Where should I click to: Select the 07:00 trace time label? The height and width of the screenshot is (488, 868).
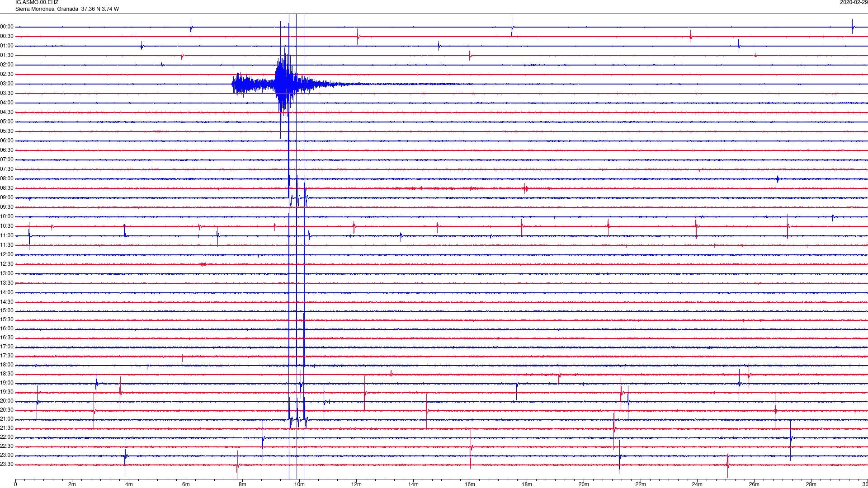pos(7,160)
